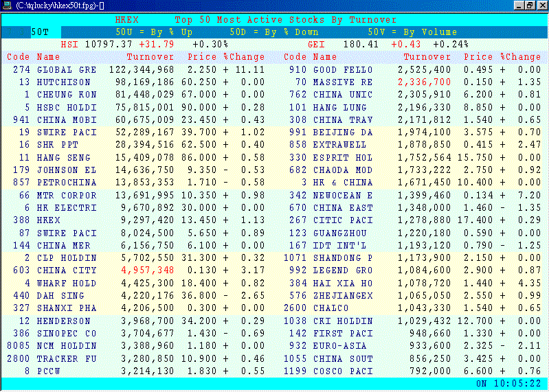Select the BEIJING DA stock name
The image size is (549, 392).
[343, 132]
